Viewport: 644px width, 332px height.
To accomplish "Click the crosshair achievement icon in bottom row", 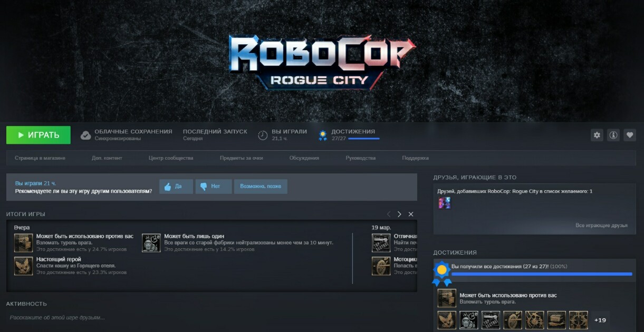I will click(578, 320).
